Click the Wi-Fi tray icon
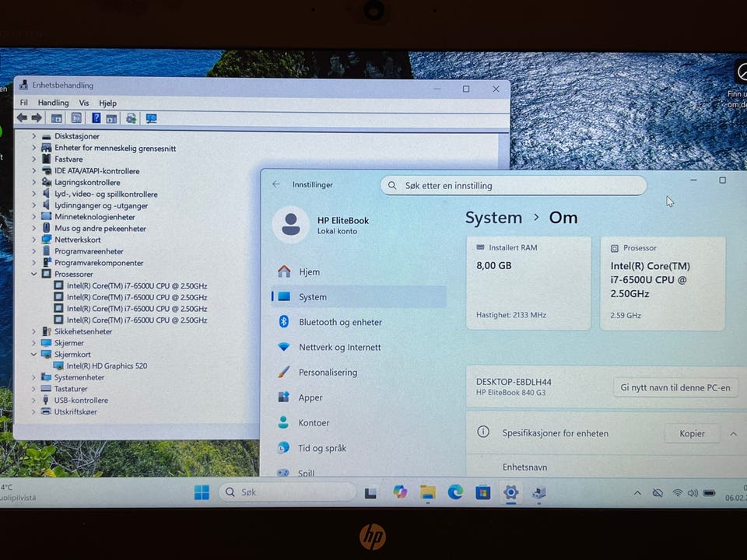Viewport: 747px width, 560px height. click(x=677, y=493)
